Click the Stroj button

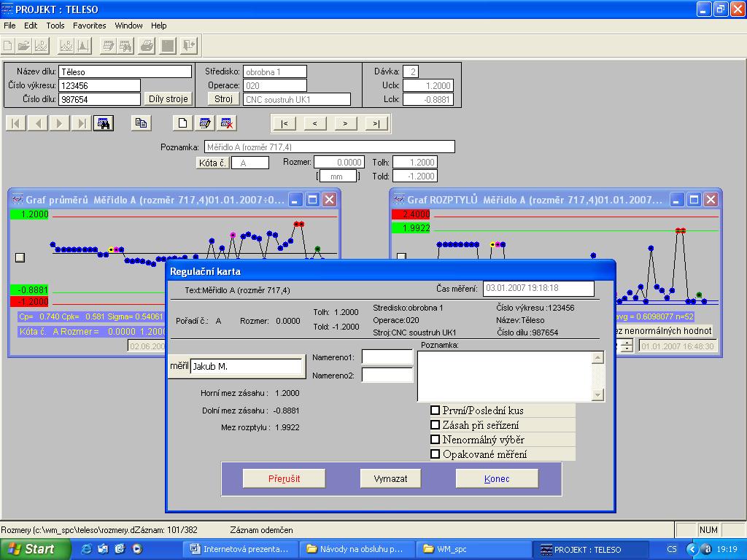tap(223, 98)
